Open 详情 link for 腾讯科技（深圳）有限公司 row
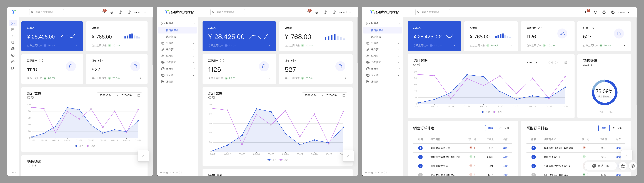644x183 pixels. (x=618, y=148)
